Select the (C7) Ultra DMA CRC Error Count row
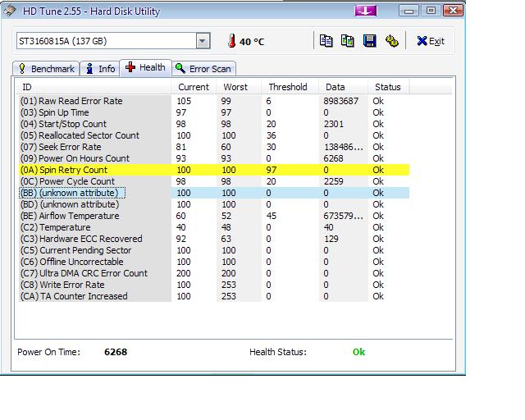525x420 pixels. (x=214, y=273)
